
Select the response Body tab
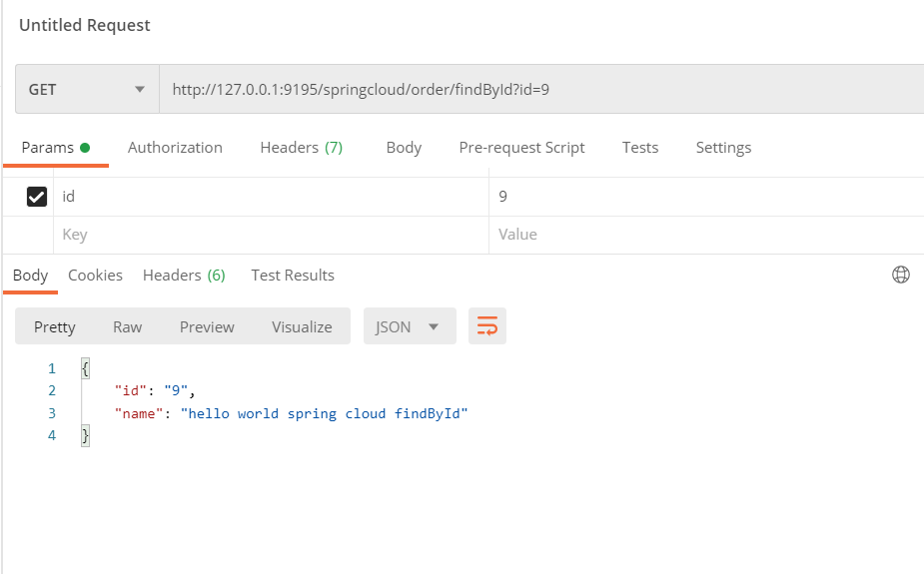click(x=30, y=275)
